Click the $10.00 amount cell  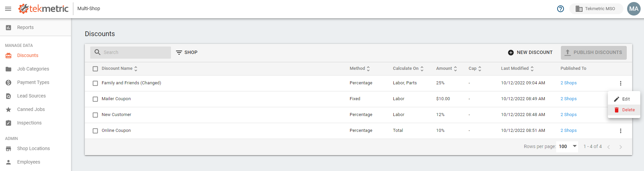(443, 99)
